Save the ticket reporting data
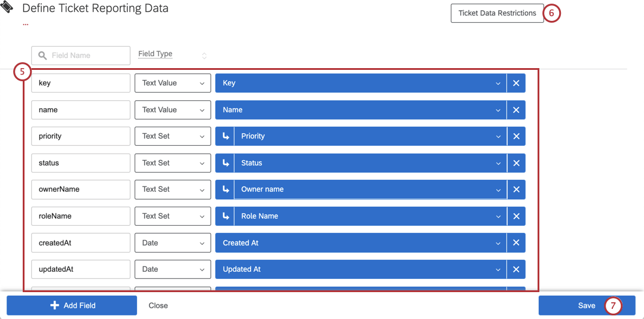This screenshot has width=644, height=319. 586,305
